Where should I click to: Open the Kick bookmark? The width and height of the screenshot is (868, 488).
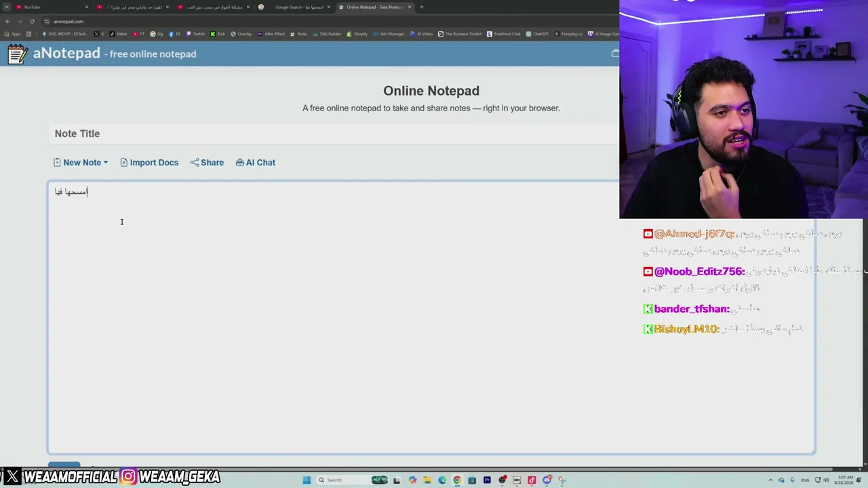click(x=218, y=34)
